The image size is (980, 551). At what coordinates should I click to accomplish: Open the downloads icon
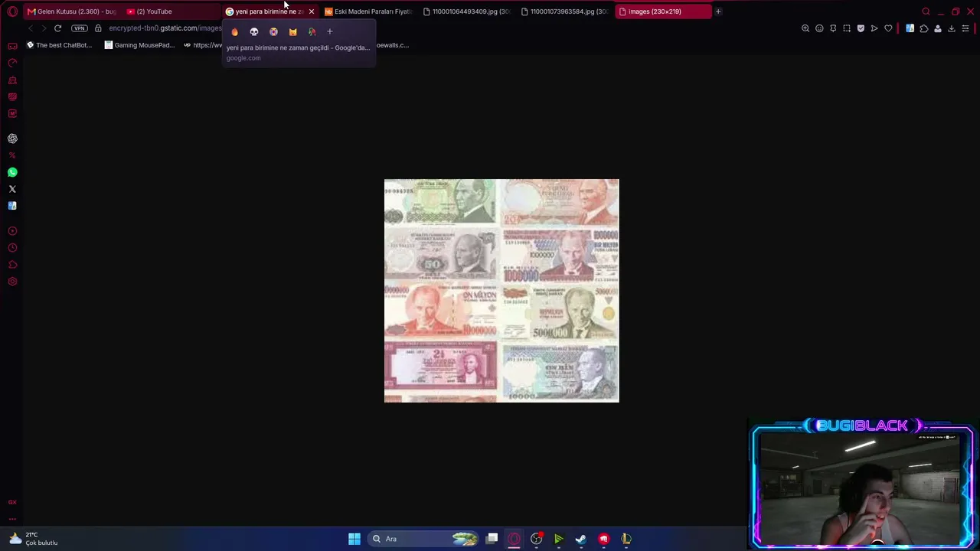coord(952,28)
